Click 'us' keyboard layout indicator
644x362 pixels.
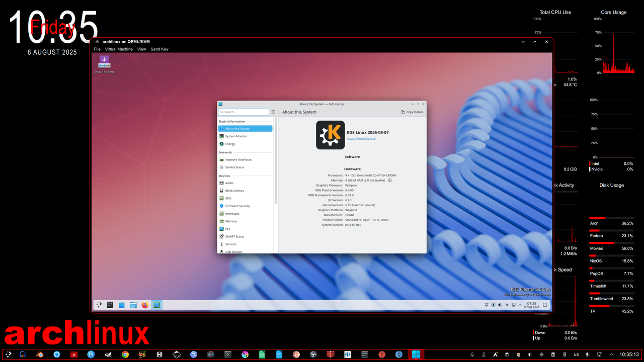pos(576,354)
